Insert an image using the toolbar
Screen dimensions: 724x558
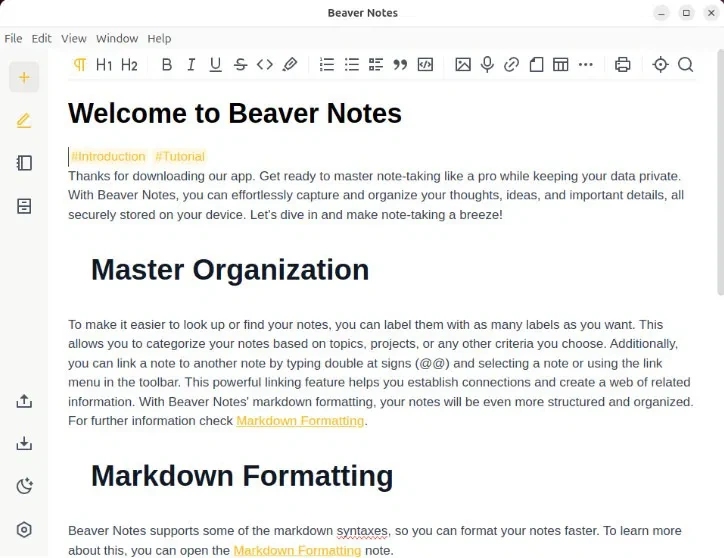[x=462, y=65]
